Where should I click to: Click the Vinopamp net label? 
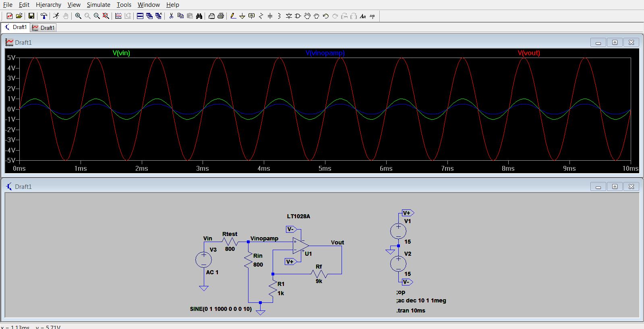(264, 238)
